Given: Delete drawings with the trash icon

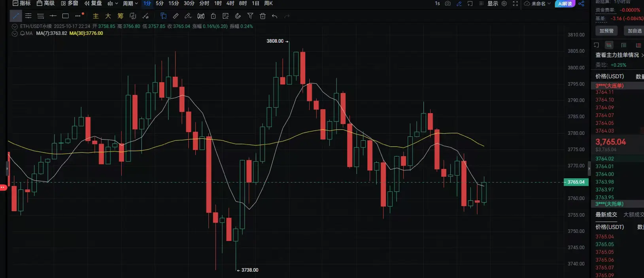Looking at the screenshot, I should [x=263, y=16].
